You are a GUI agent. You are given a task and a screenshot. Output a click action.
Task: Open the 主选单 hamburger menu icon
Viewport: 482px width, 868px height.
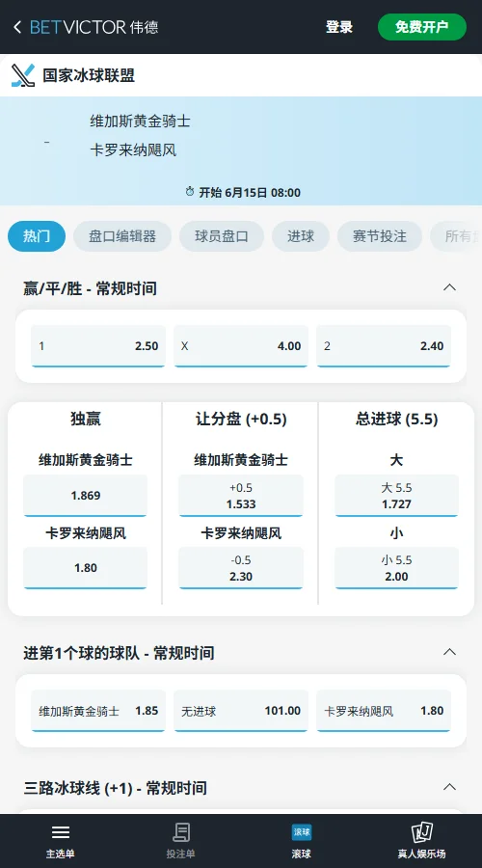click(x=61, y=832)
